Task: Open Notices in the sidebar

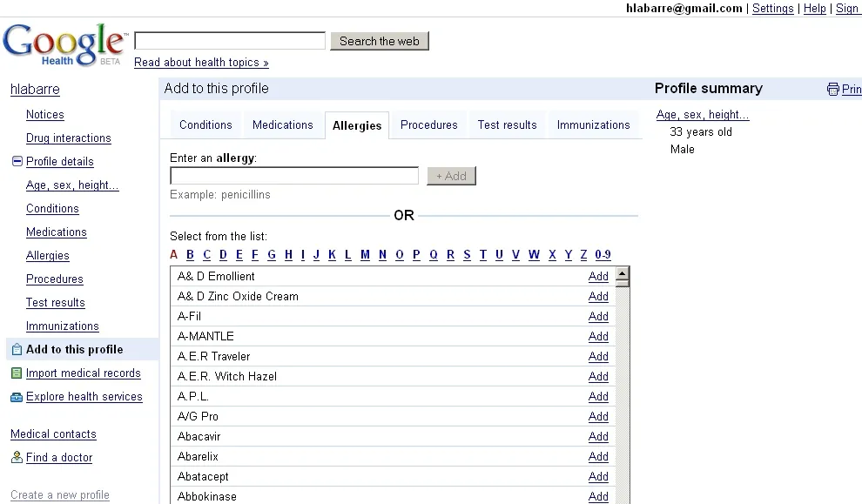Action: (x=45, y=114)
